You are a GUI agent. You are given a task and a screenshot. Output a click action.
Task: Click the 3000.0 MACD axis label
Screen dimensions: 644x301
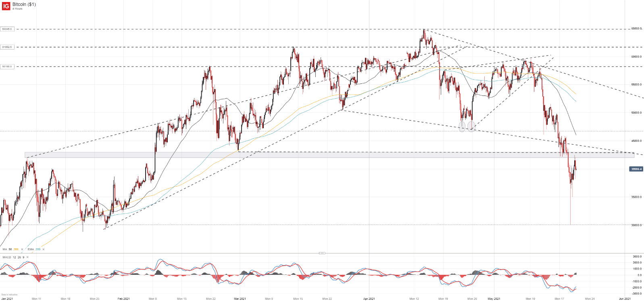[x=637, y=256]
